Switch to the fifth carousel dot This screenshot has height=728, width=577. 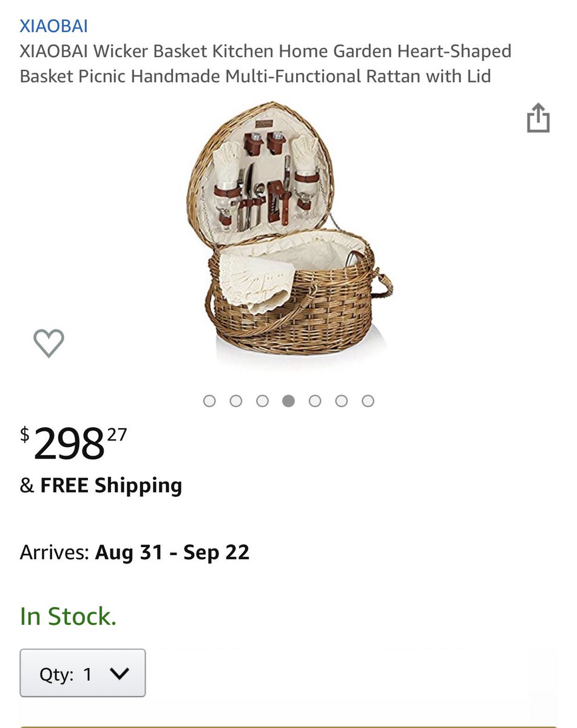(315, 401)
